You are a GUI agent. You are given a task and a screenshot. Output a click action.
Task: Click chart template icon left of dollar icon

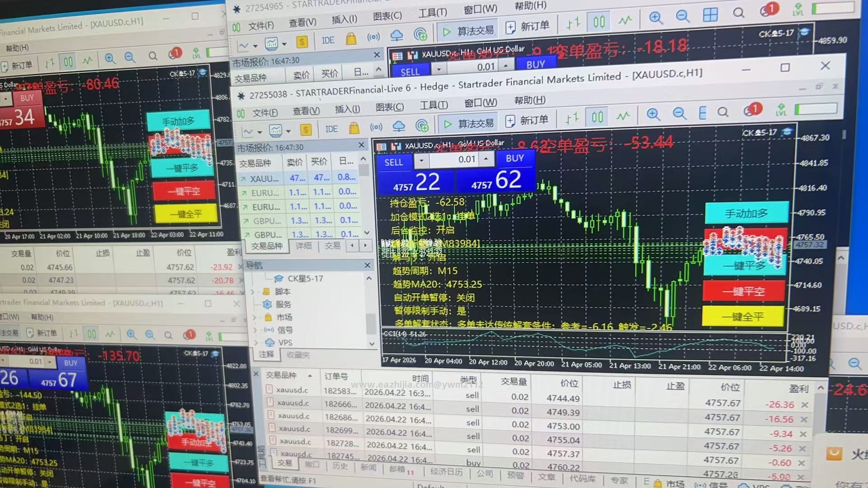click(x=275, y=131)
